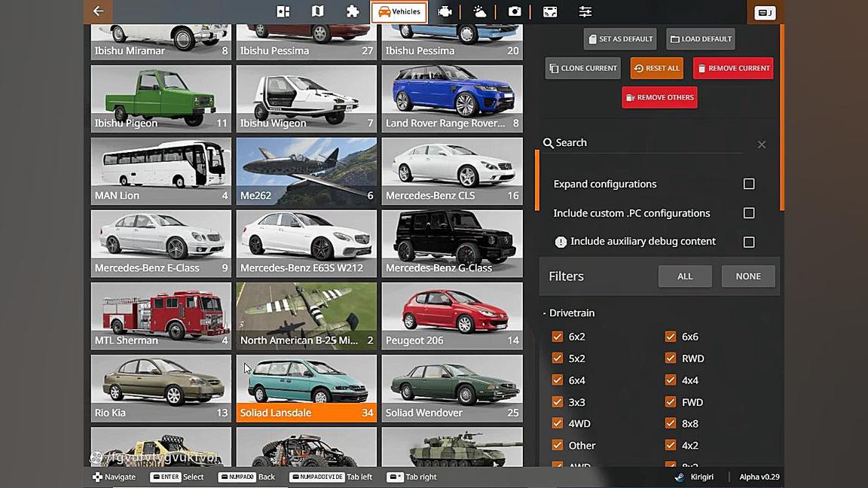Open the camera photo mode icon

515,11
